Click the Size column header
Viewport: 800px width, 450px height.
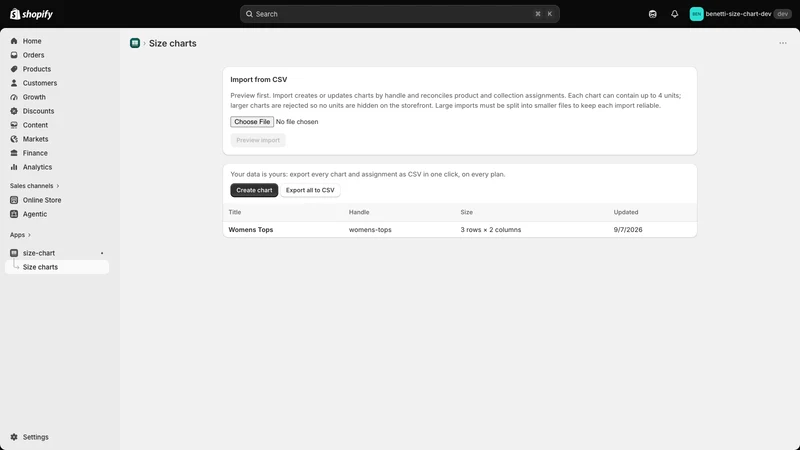(466, 212)
